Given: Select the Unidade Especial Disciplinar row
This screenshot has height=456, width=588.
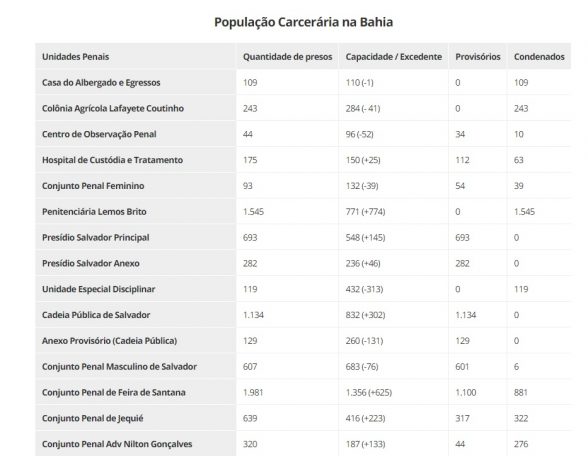Looking at the screenshot, I should (303, 289).
